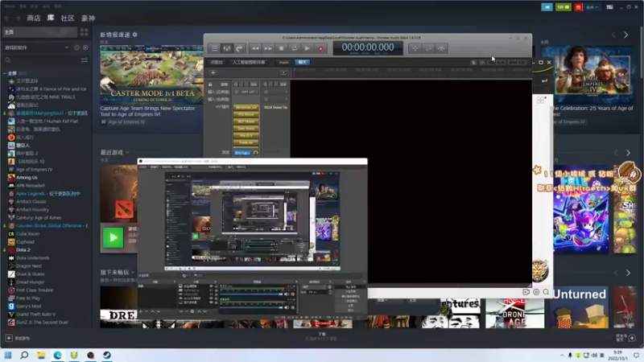
Task: Click the green Play button for Dota 2
Action: pyautogui.click(x=113, y=237)
